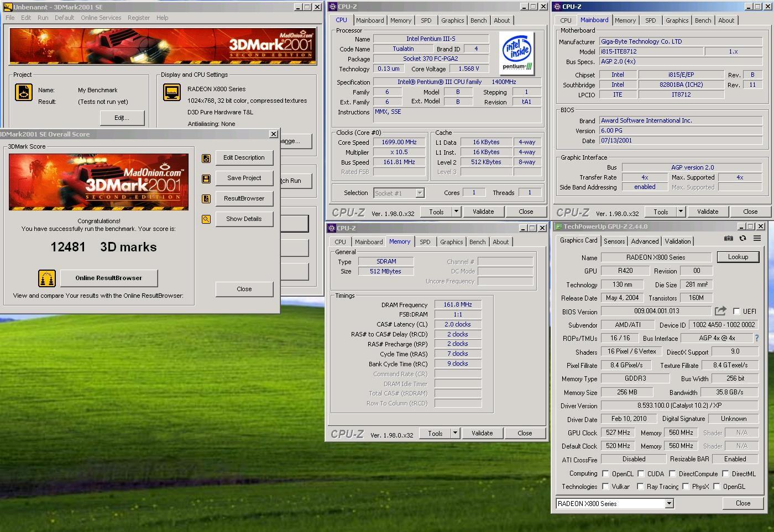This screenshot has height=532, width=774.
Task: Click the Driver Version Catalyst 10.2 field
Action: pyautogui.click(x=679, y=405)
